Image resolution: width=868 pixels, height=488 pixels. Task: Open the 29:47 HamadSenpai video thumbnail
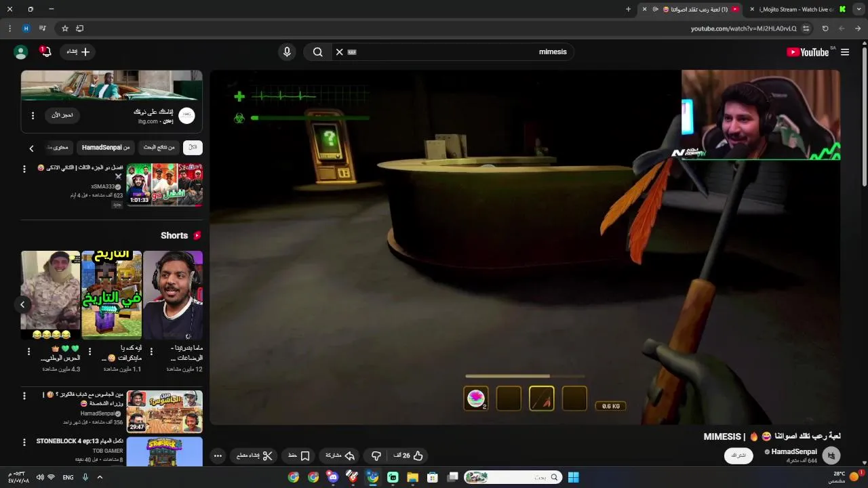[165, 411]
